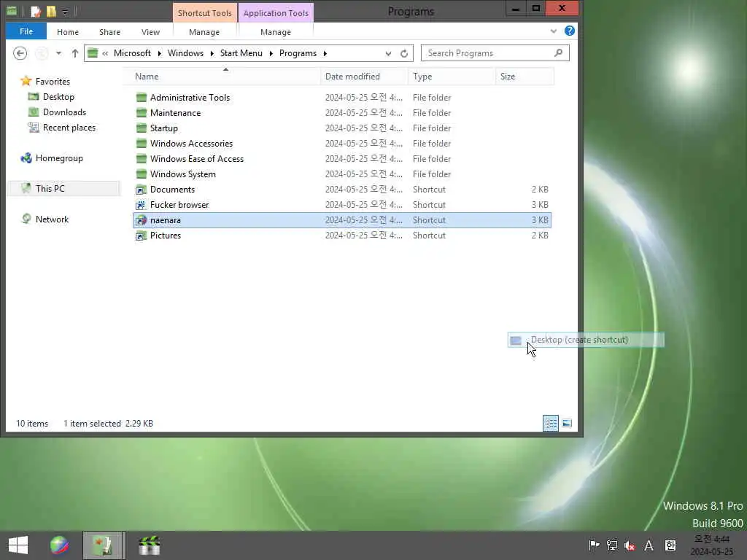Open the File ribbon tab

[x=26, y=31]
